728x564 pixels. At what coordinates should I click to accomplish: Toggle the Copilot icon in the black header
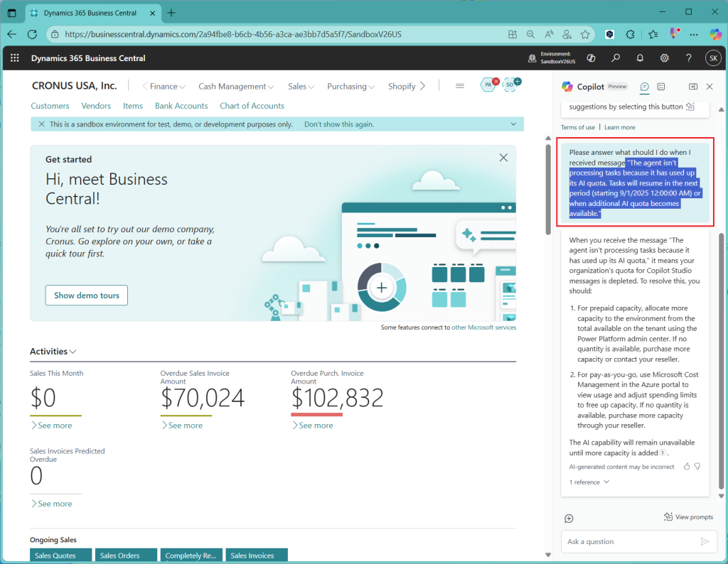[x=591, y=58]
